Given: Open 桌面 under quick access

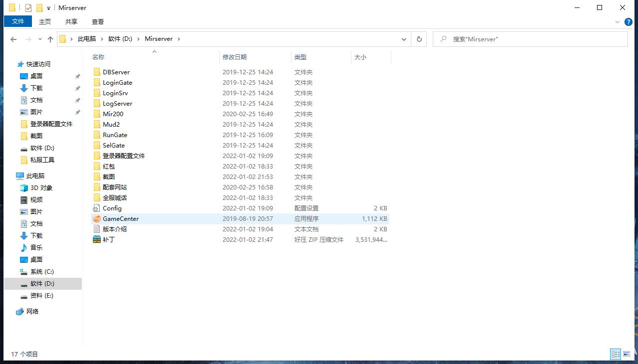Looking at the screenshot, I should (x=36, y=76).
